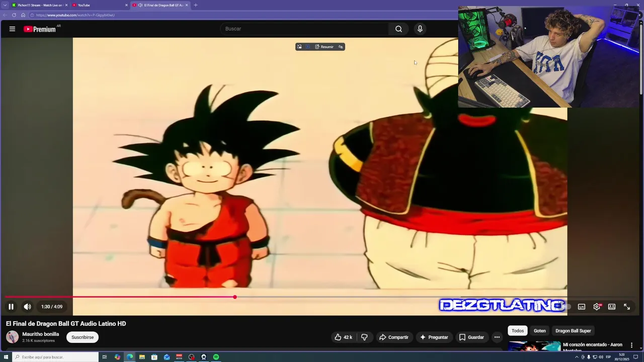Mute the video volume
644x362 pixels.
pos(28,307)
